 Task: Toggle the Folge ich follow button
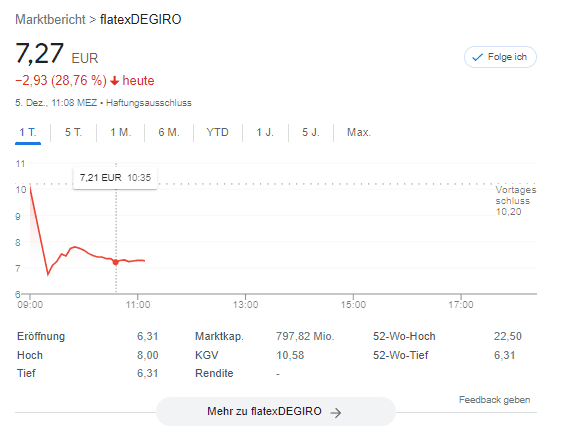pos(500,57)
